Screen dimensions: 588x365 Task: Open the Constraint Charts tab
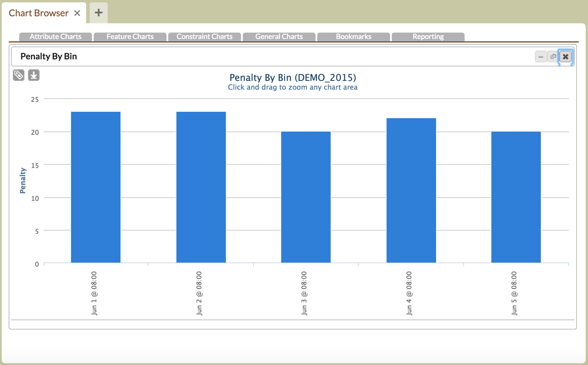click(205, 37)
